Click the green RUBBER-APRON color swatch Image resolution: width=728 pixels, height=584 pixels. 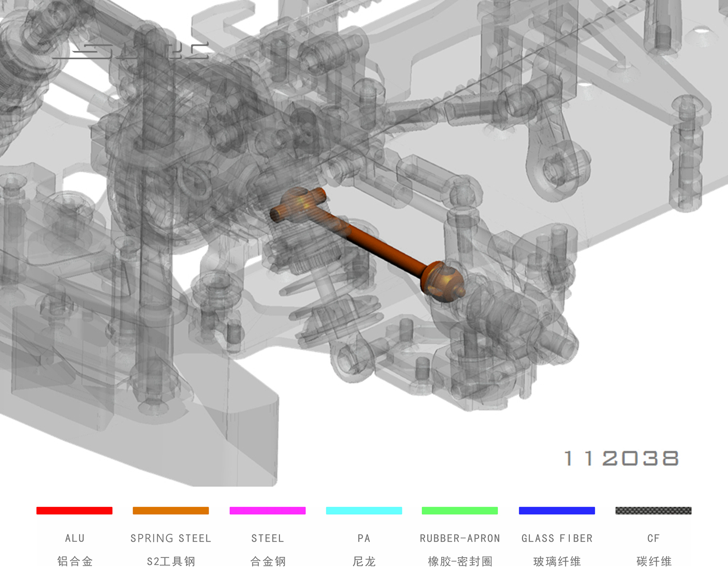460,510
